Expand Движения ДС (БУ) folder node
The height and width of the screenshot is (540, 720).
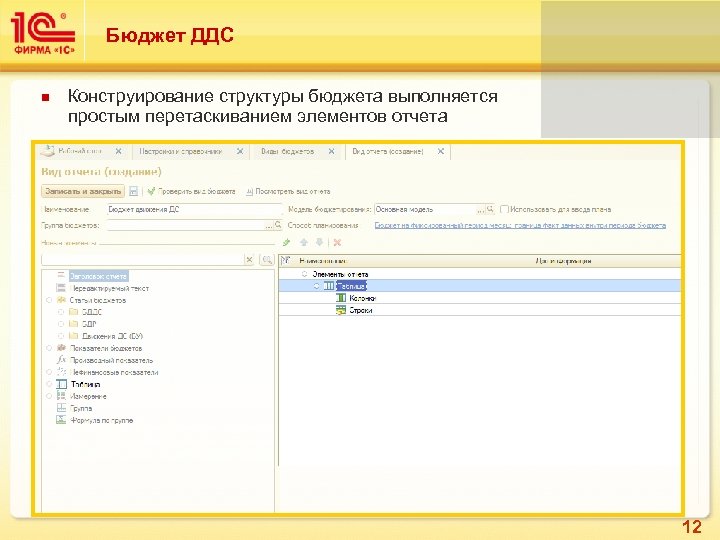tap(61, 336)
